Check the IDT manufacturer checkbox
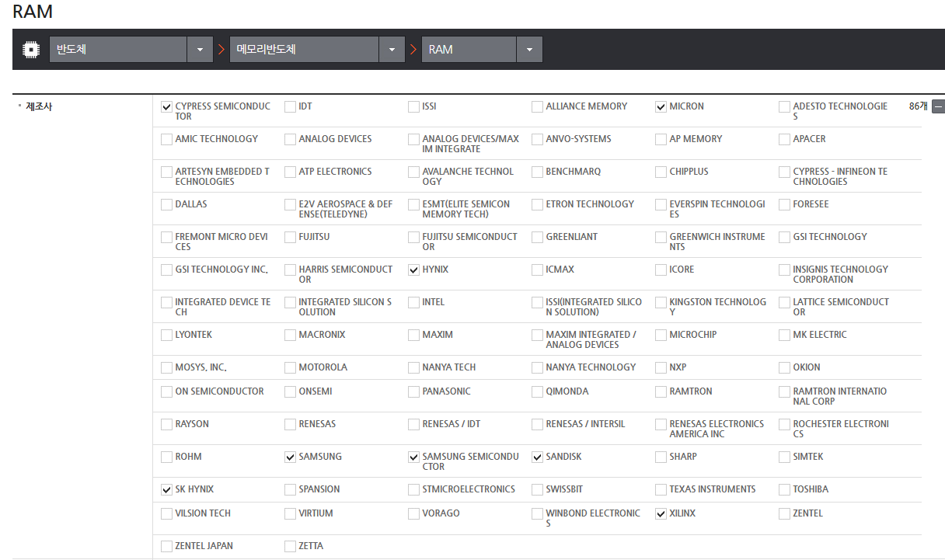945x560 pixels. pyautogui.click(x=290, y=106)
